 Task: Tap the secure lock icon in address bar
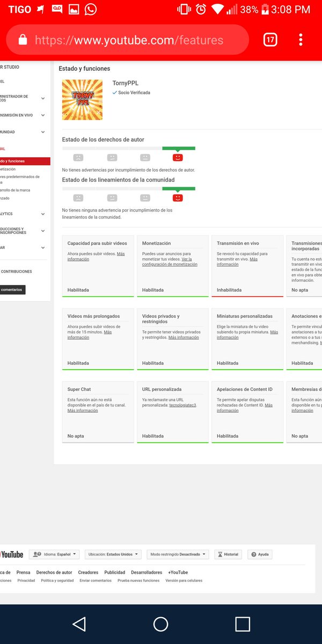point(23,40)
